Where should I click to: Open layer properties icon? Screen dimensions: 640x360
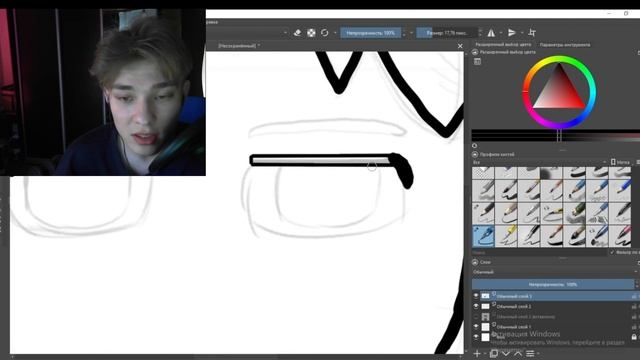point(530,353)
